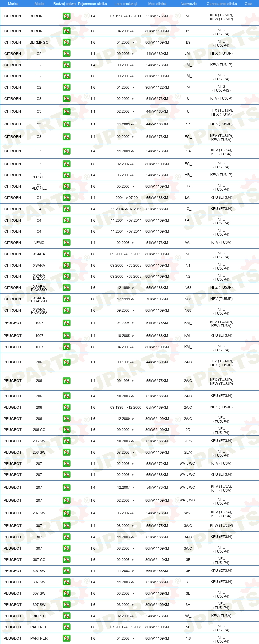
Task: Select the Lata produkcji column header
Action: pyautogui.click(x=126, y=4)
